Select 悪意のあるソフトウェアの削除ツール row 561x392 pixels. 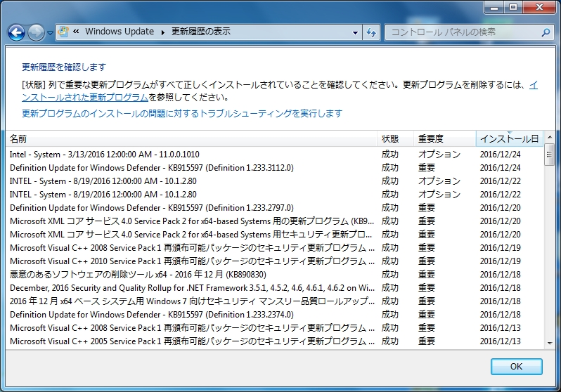coord(274,275)
